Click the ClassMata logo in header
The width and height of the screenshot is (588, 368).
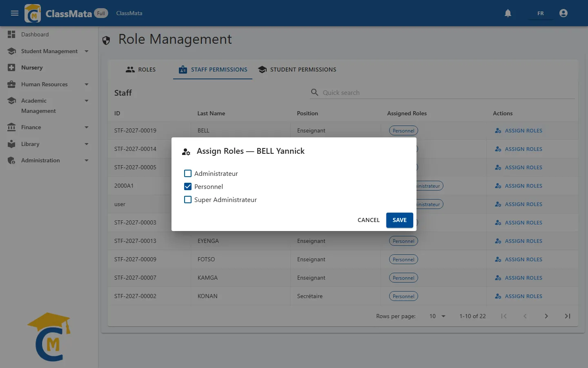coord(33,13)
